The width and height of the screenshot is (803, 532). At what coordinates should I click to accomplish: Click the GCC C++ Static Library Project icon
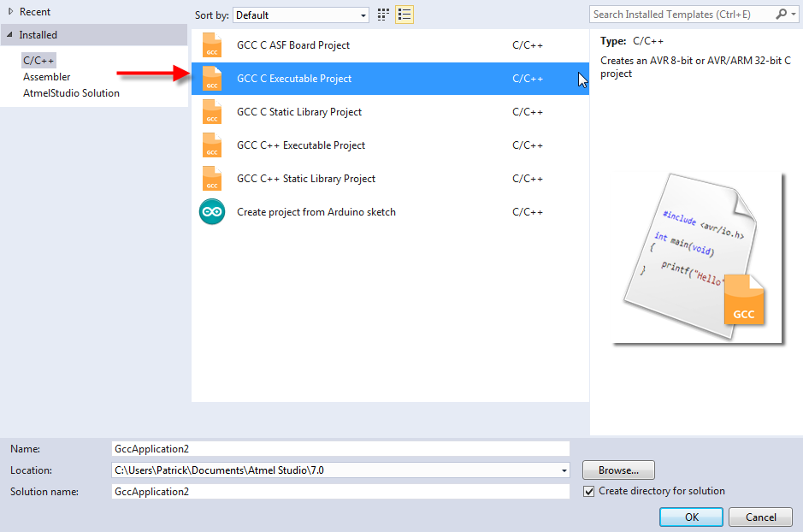212,178
